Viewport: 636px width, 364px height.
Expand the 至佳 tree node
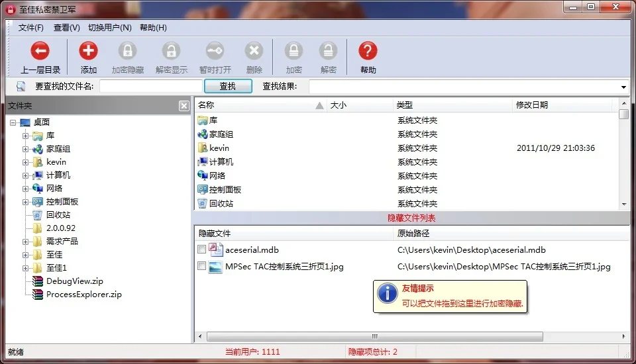26,255
